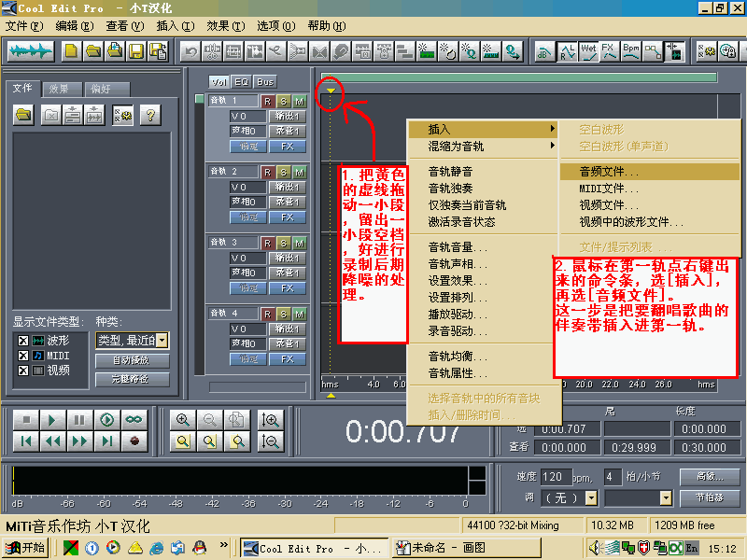Toggle the 波形 file type checkbox
This screenshot has width=747, height=560.
(22, 341)
